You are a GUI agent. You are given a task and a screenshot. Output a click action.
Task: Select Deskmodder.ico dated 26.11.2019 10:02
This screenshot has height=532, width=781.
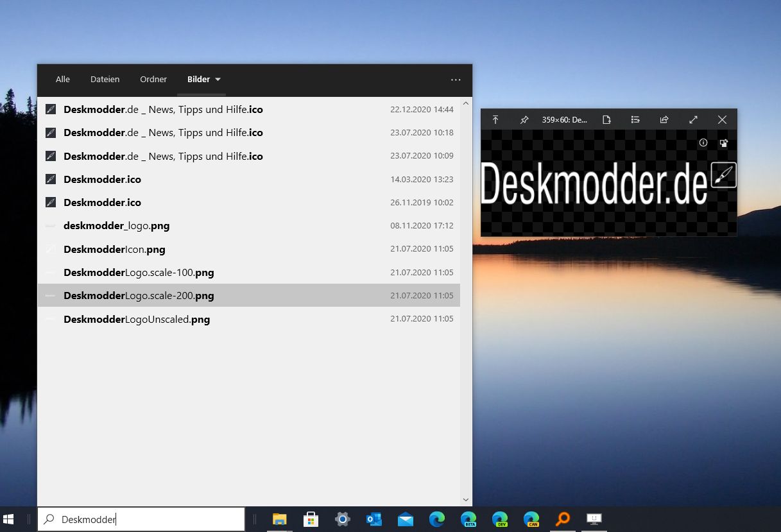[x=249, y=202]
